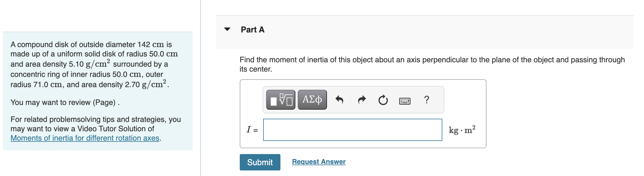Click 'You may want to review (Page)' text
Screen dimensions: 644x176
[x=65, y=102]
